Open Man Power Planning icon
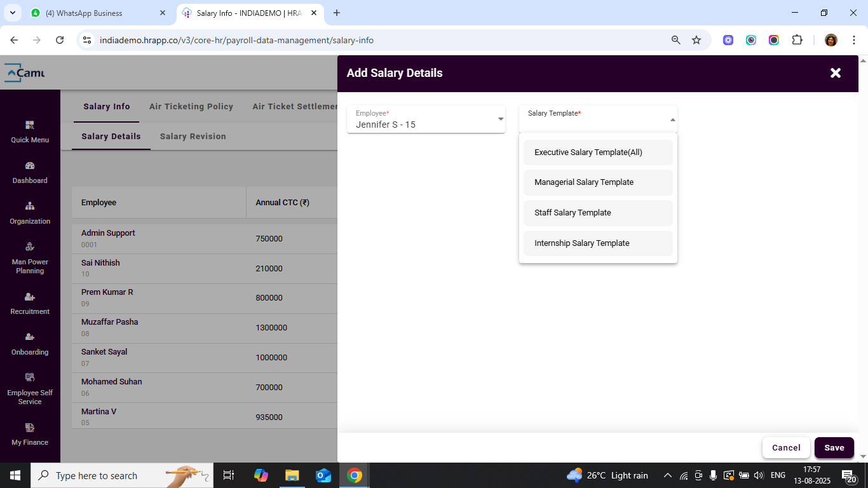The image size is (868, 488). click(x=30, y=247)
